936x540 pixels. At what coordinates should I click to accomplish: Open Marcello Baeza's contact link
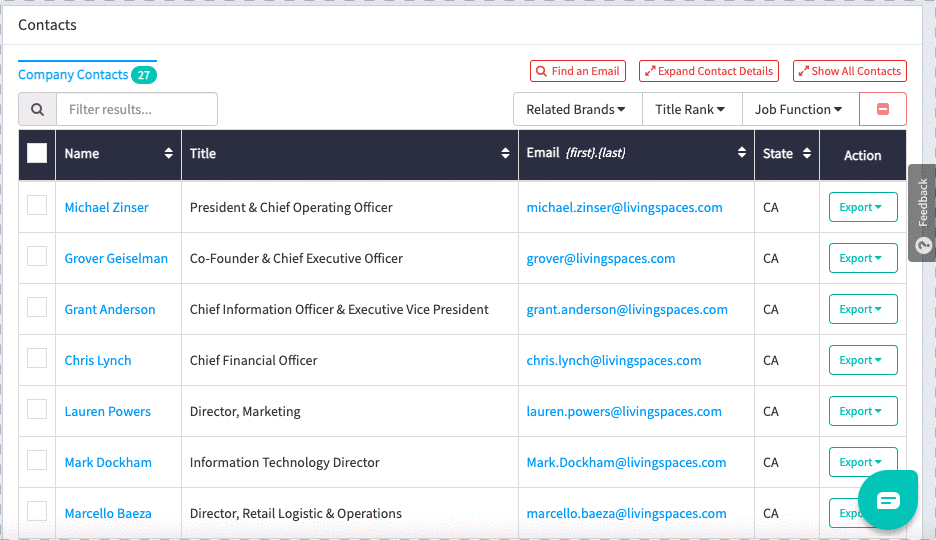[x=108, y=514]
